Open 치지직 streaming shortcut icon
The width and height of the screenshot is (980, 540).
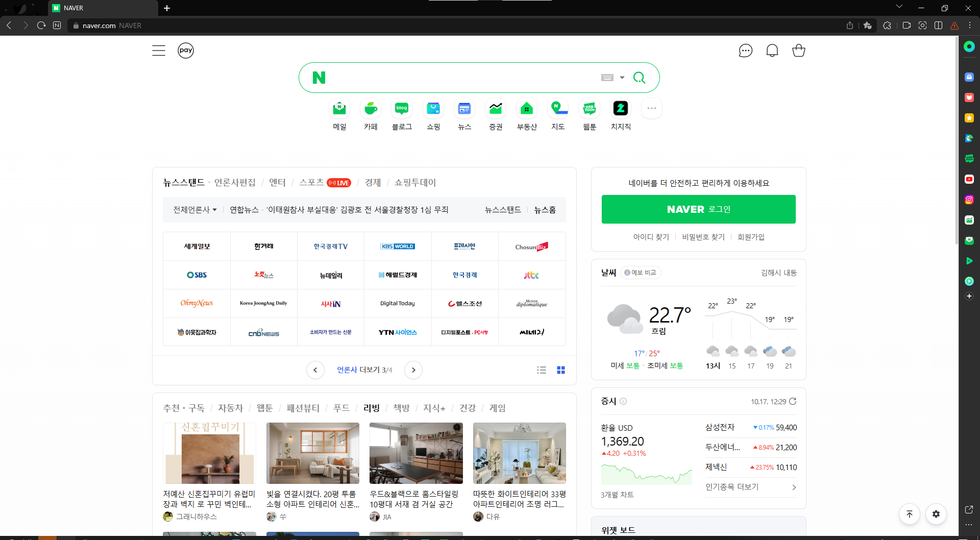point(621,109)
